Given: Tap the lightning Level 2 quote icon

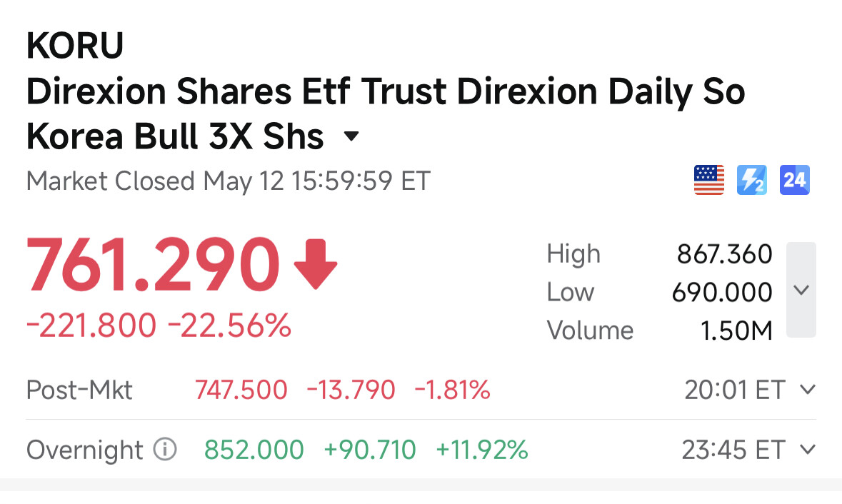Looking at the screenshot, I should [752, 180].
